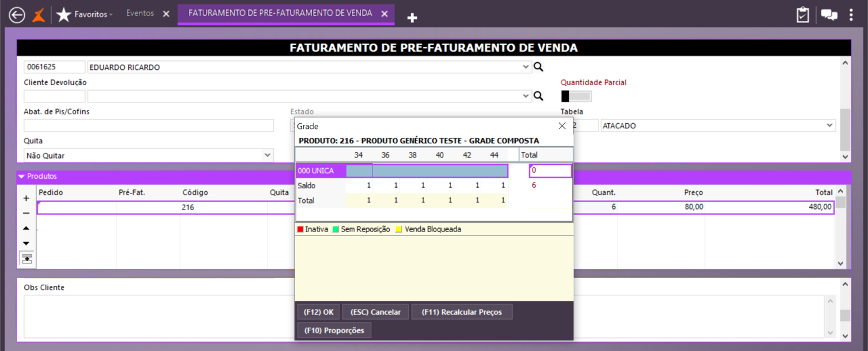The width and height of the screenshot is (868, 351).
Task: Click the Total value 480,00
Action: point(820,207)
